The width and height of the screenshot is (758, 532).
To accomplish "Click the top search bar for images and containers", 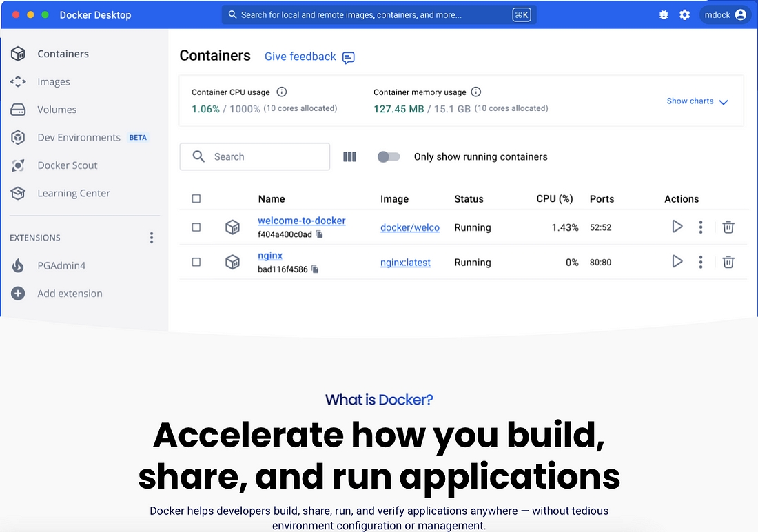I will click(379, 15).
